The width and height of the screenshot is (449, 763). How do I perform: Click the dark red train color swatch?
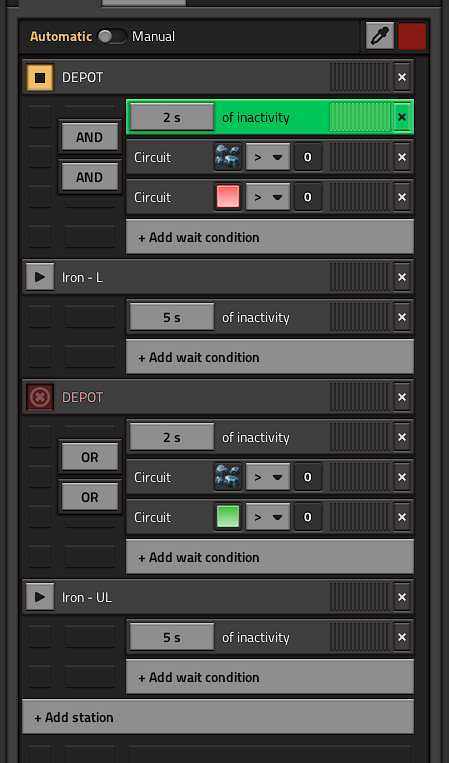pos(412,36)
